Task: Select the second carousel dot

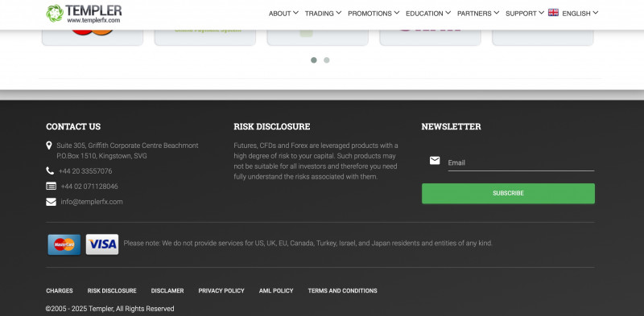Action: pyautogui.click(x=327, y=60)
